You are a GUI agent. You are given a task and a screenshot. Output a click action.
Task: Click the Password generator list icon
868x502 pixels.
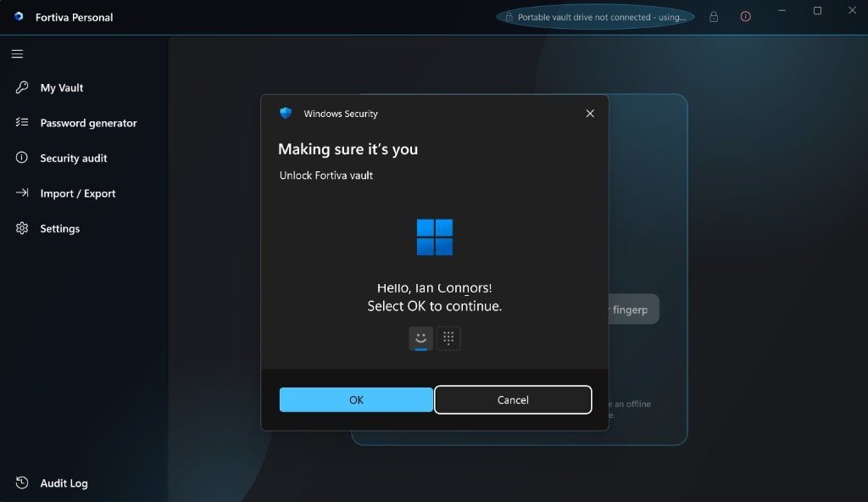pos(21,122)
